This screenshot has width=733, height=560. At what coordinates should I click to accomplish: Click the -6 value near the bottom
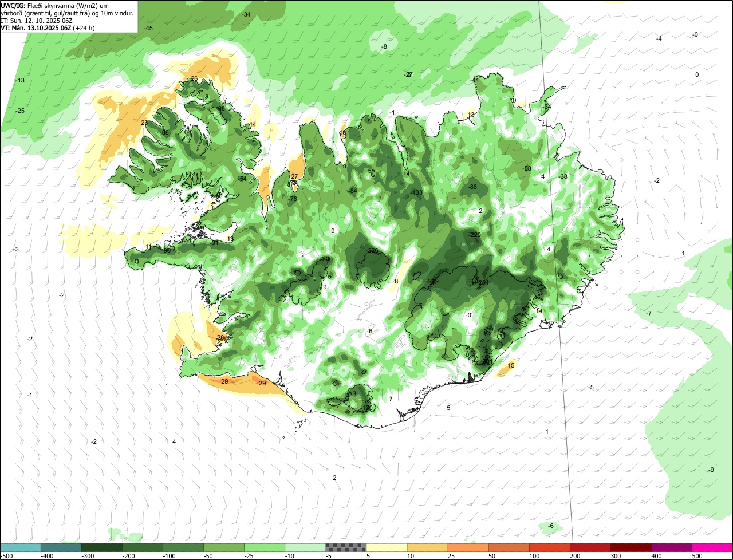tap(551, 526)
